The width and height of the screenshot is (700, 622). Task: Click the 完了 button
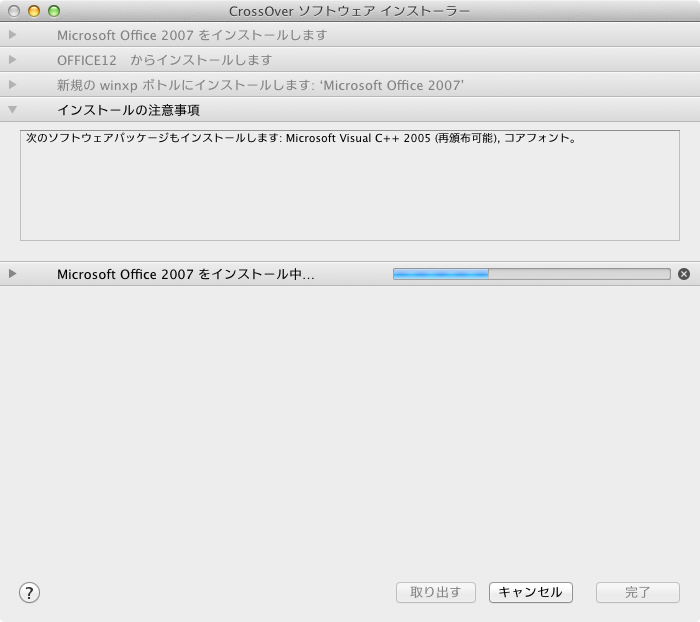tap(638, 593)
